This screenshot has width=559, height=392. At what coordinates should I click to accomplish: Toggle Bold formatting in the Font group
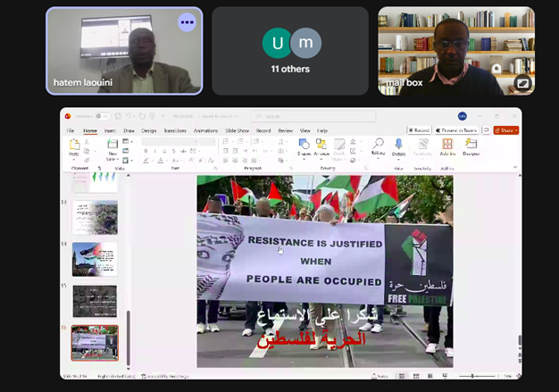tap(146, 152)
